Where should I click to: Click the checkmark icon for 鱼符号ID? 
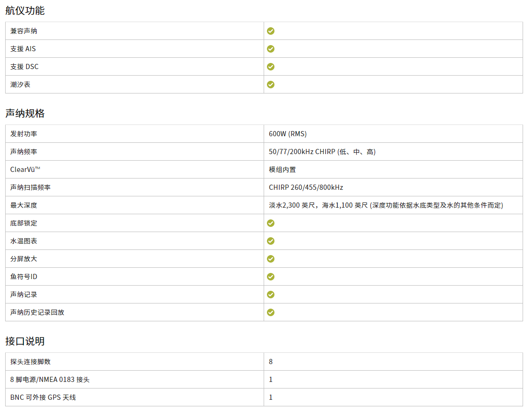271,277
